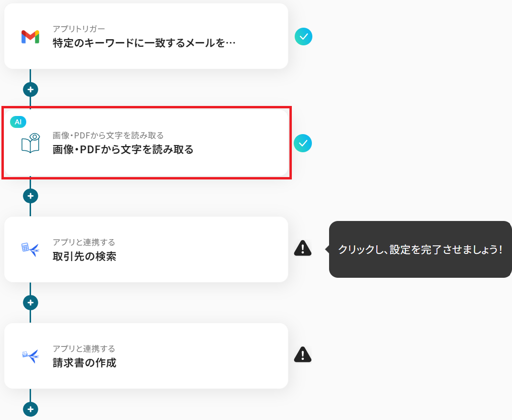Click the green checkmark beside OCR step
The width and height of the screenshot is (512, 420).
pyautogui.click(x=303, y=143)
